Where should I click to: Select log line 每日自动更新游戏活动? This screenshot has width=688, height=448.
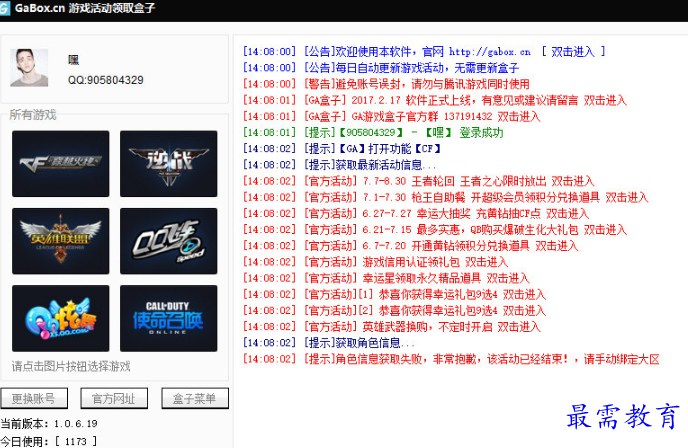click(381, 68)
